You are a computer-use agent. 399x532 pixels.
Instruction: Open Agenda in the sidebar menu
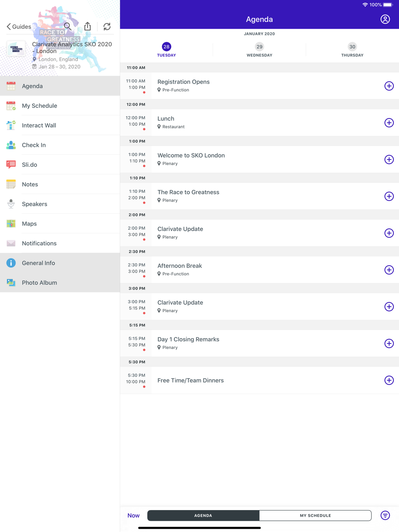tap(60, 86)
